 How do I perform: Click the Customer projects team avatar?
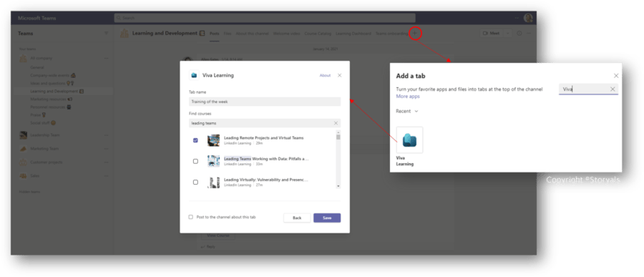[x=23, y=162]
